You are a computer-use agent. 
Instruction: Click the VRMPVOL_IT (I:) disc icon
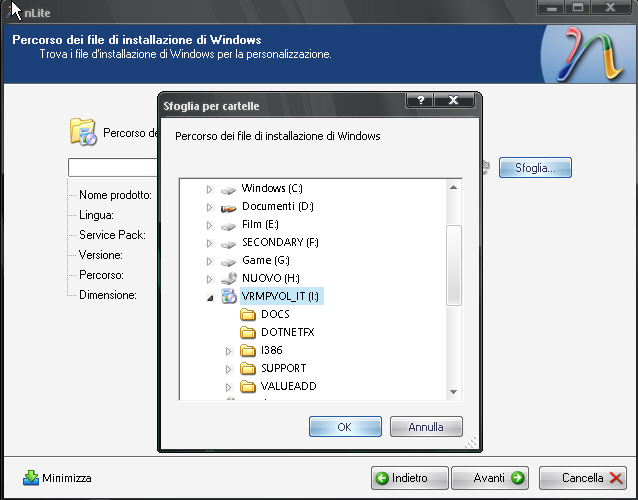pyautogui.click(x=229, y=296)
